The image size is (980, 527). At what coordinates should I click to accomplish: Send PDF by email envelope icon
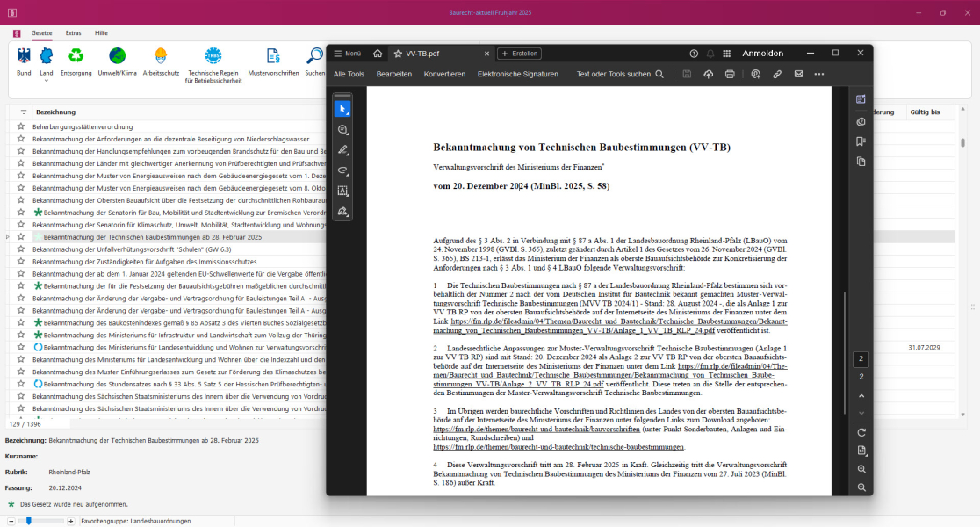click(x=798, y=74)
